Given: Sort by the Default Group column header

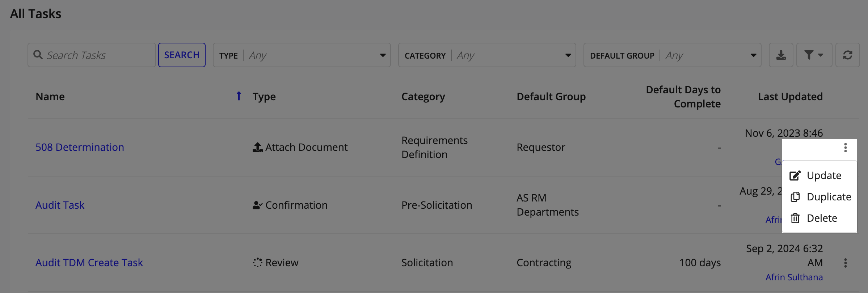Looking at the screenshot, I should point(551,97).
